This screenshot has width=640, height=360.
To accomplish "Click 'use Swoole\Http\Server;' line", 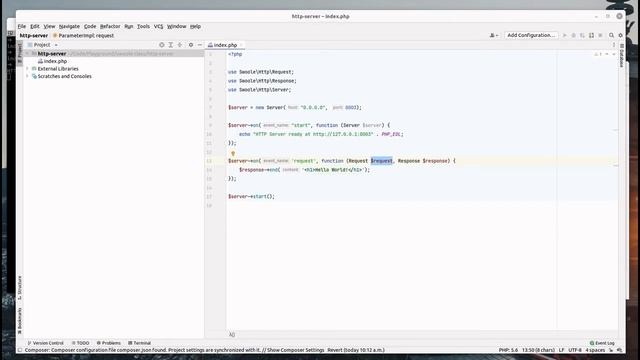I will [x=260, y=90].
